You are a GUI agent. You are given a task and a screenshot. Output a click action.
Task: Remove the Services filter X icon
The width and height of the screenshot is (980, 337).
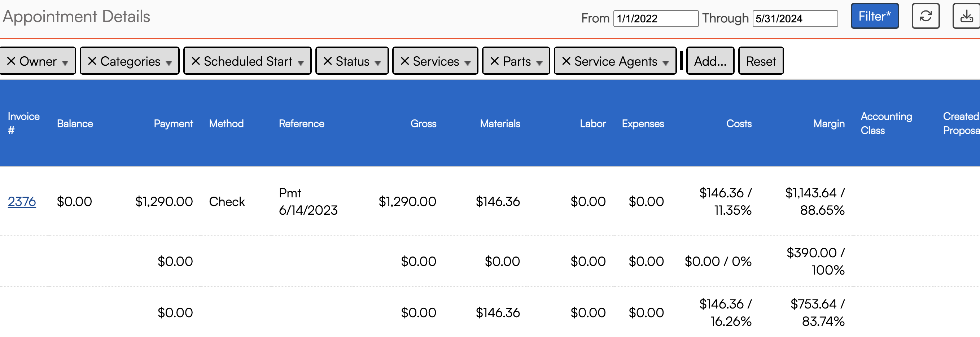pos(405,61)
